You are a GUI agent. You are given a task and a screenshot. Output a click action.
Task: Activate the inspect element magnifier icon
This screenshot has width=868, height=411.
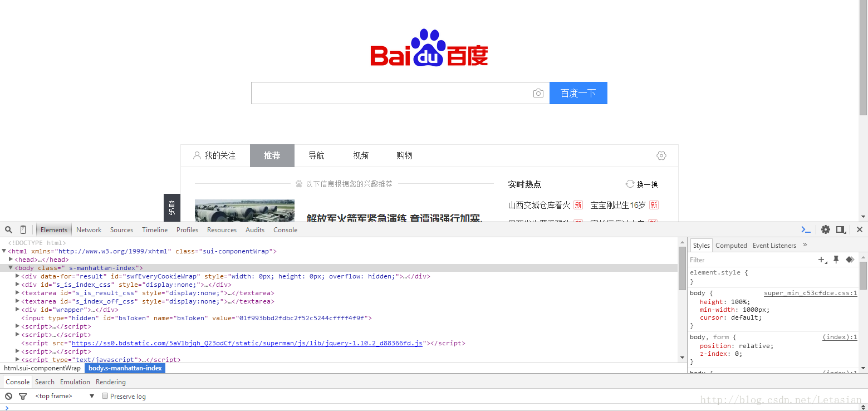(8, 229)
